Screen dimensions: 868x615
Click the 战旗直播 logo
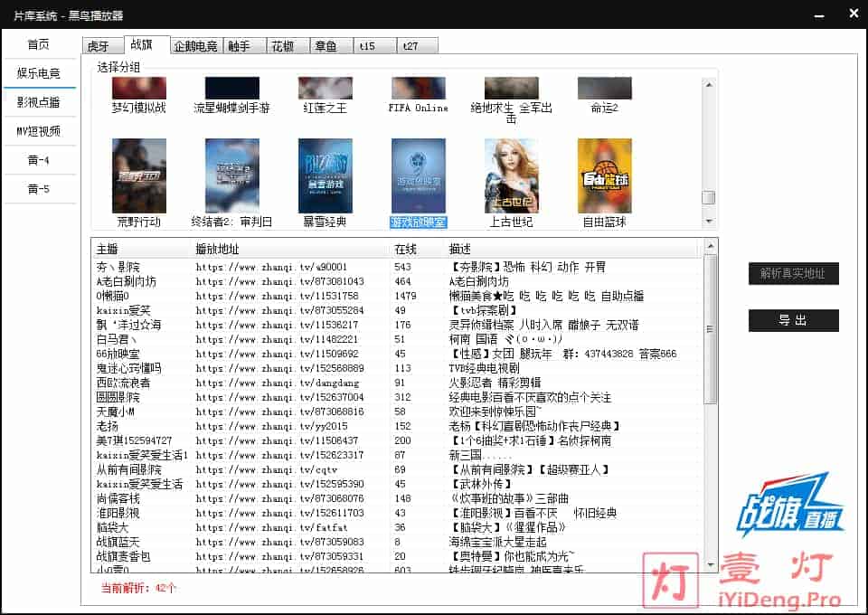click(790, 505)
